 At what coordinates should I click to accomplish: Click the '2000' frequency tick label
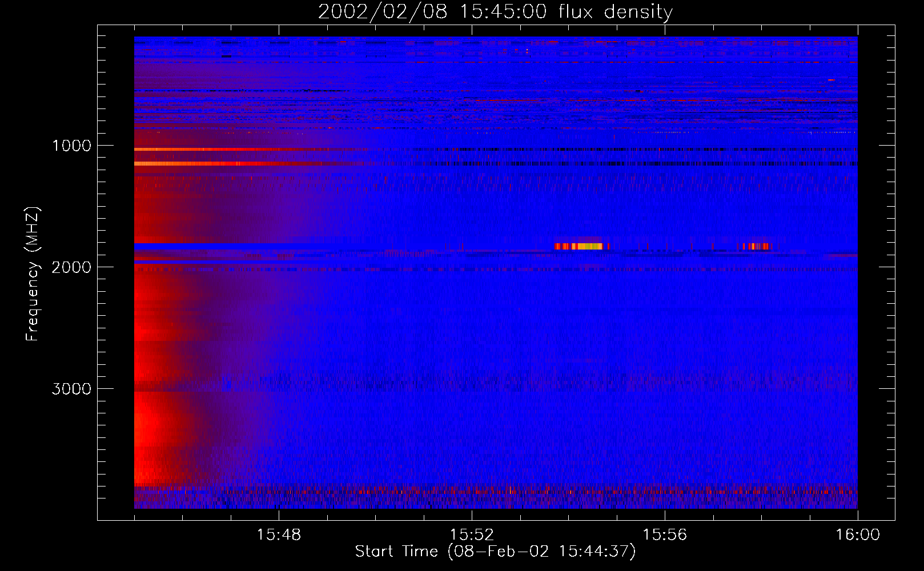(x=71, y=267)
